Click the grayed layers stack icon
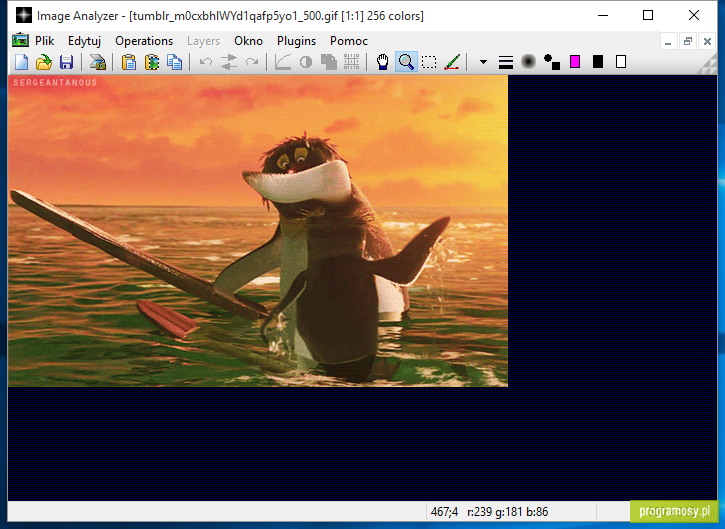This screenshot has width=725, height=529. 329,62
